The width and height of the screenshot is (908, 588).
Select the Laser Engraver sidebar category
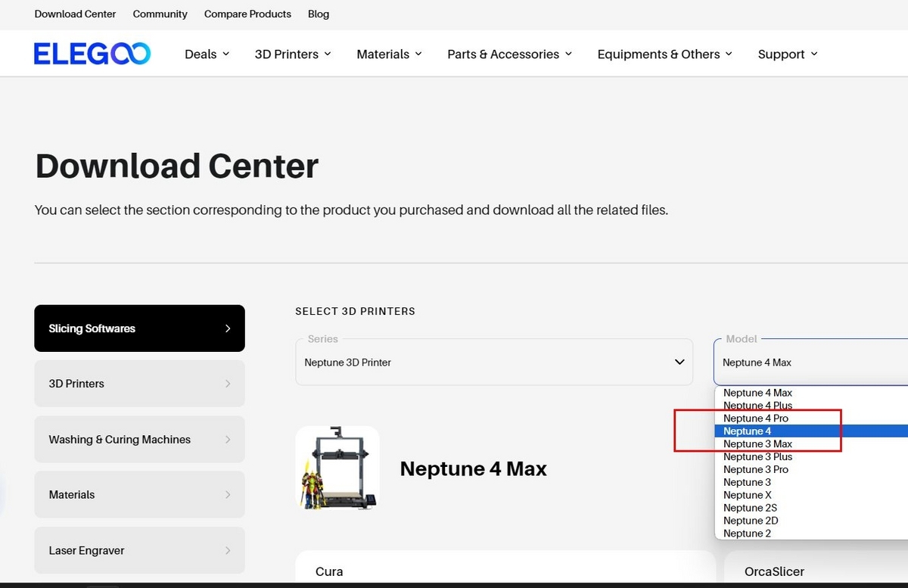139,550
